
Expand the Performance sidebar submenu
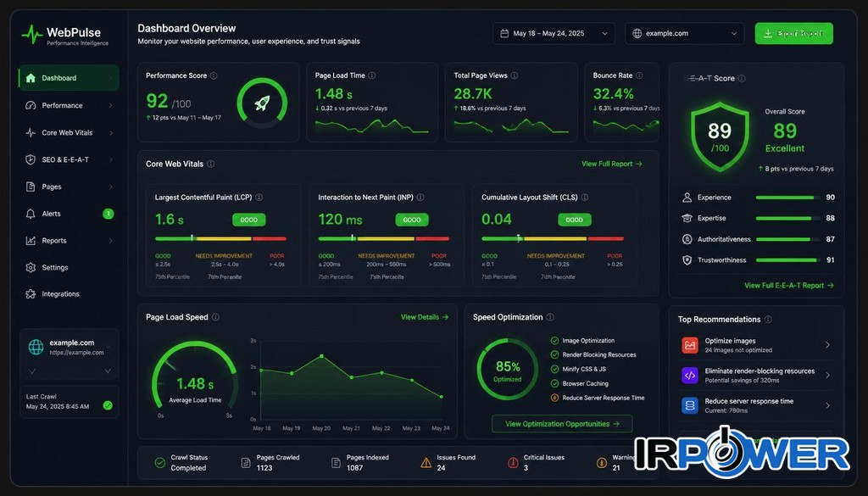(69, 105)
